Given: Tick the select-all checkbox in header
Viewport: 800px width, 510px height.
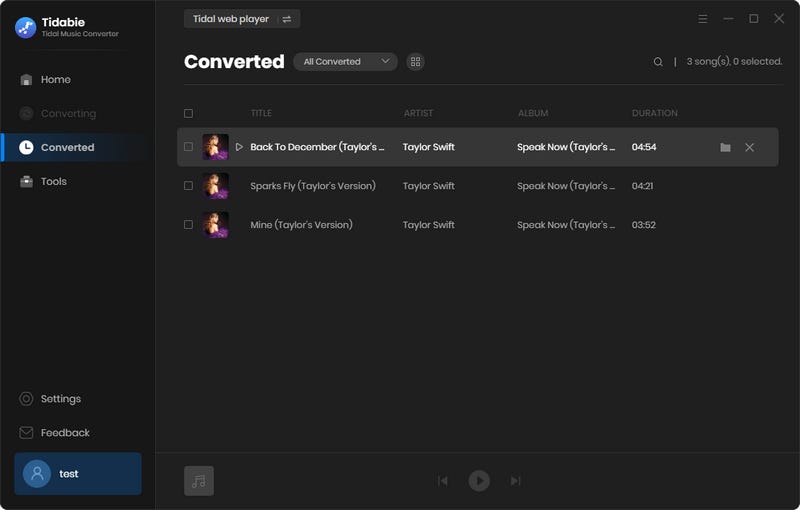Looking at the screenshot, I should (188, 113).
